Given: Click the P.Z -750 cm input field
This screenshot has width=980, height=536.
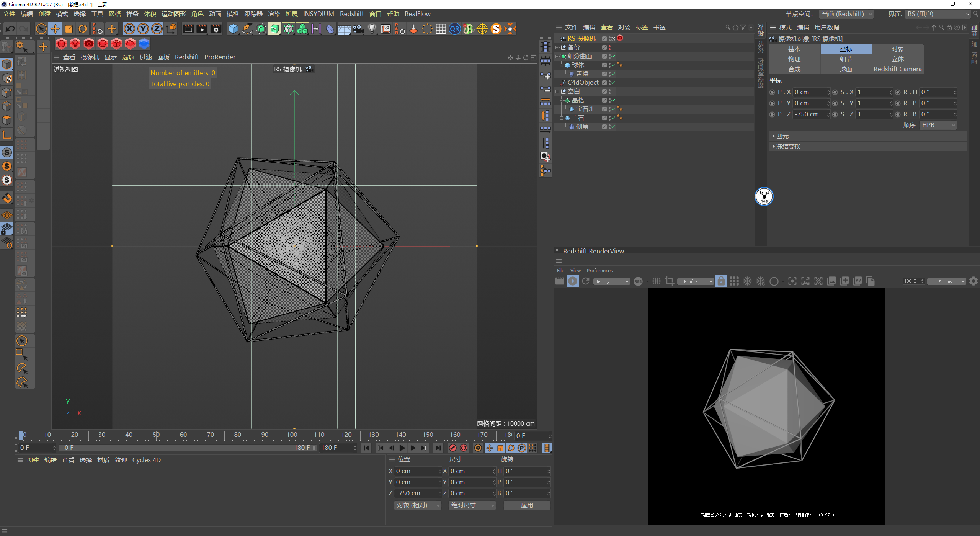Looking at the screenshot, I should 809,114.
